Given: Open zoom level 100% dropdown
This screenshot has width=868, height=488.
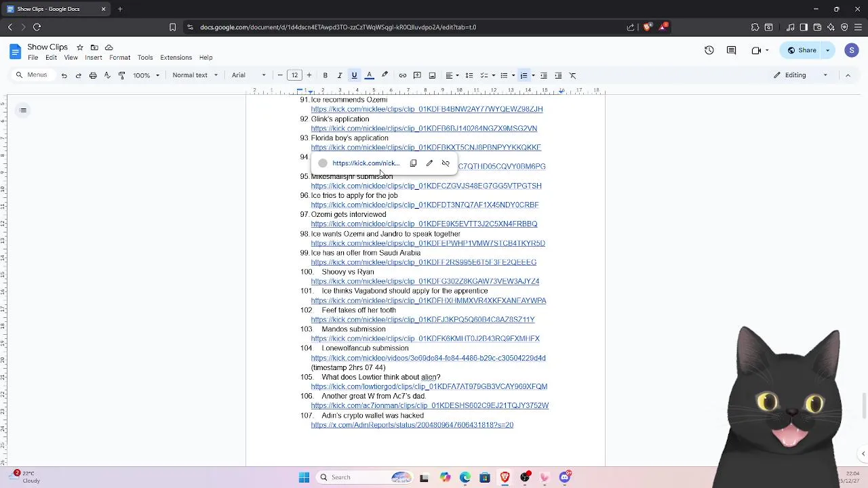Looking at the screenshot, I should (146, 75).
